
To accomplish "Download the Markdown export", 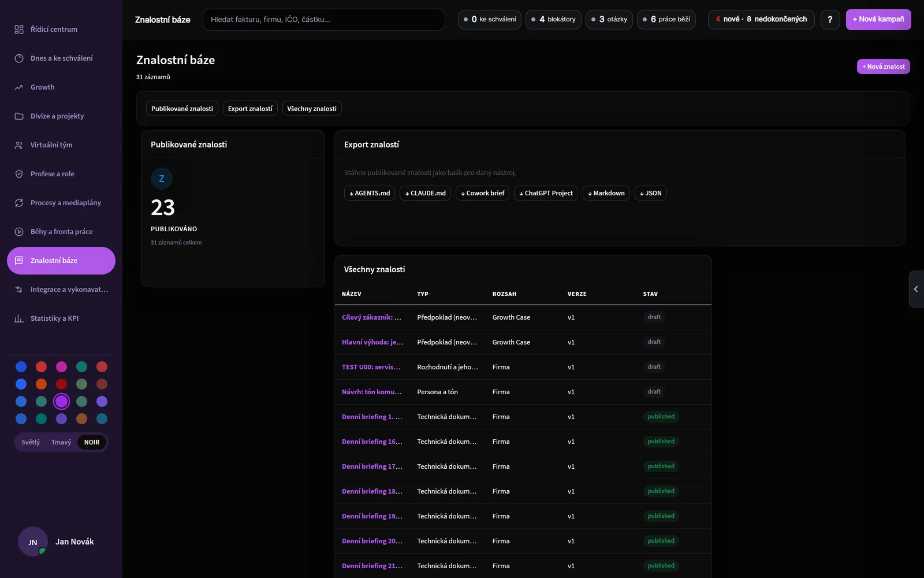I will [606, 193].
